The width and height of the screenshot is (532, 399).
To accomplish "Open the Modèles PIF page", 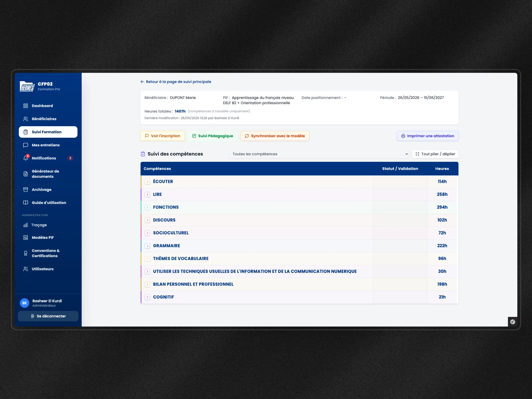I will (x=48, y=237).
